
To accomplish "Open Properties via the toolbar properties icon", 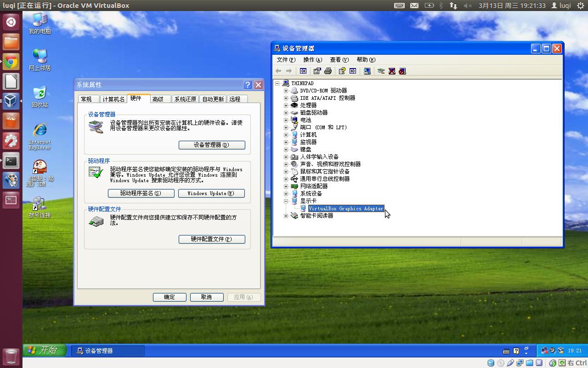I will [317, 71].
